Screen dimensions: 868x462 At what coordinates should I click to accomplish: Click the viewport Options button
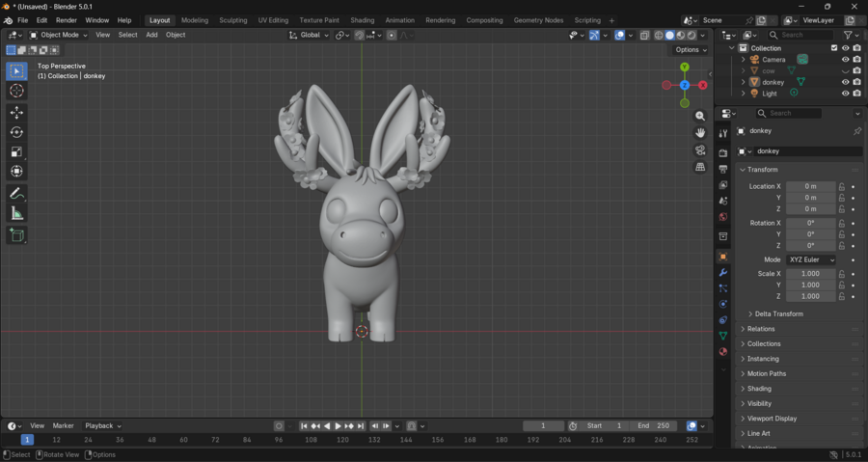(x=691, y=50)
